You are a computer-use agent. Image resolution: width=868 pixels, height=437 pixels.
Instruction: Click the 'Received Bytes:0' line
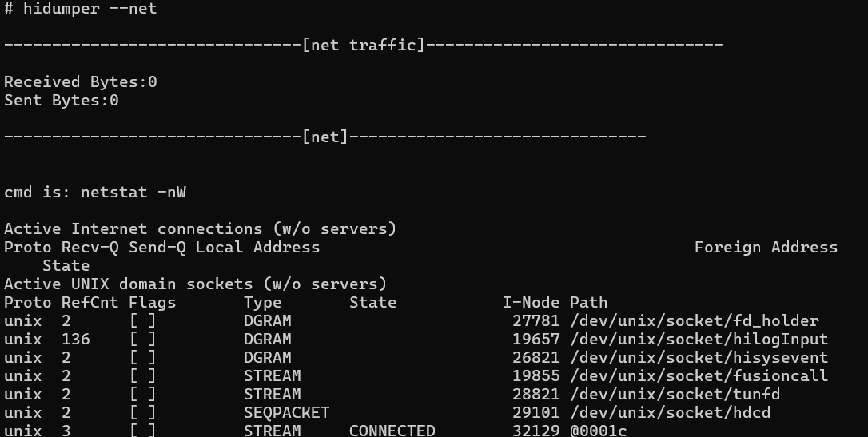click(x=80, y=81)
